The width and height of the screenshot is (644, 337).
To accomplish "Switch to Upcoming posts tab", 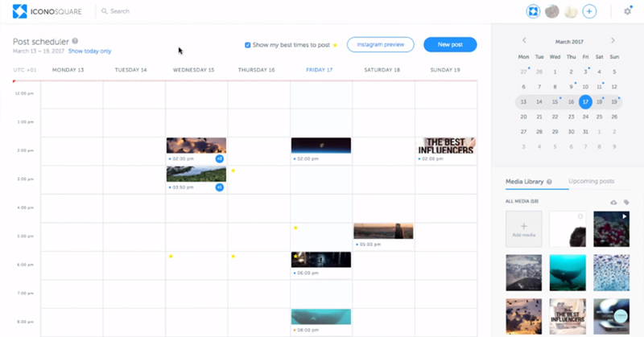I will pyautogui.click(x=592, y=181).
